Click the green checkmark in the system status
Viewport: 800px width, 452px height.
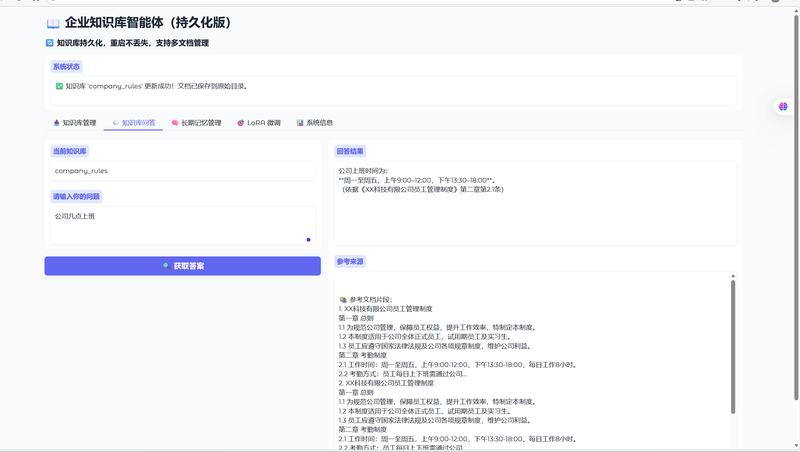(x=60, y=86)
